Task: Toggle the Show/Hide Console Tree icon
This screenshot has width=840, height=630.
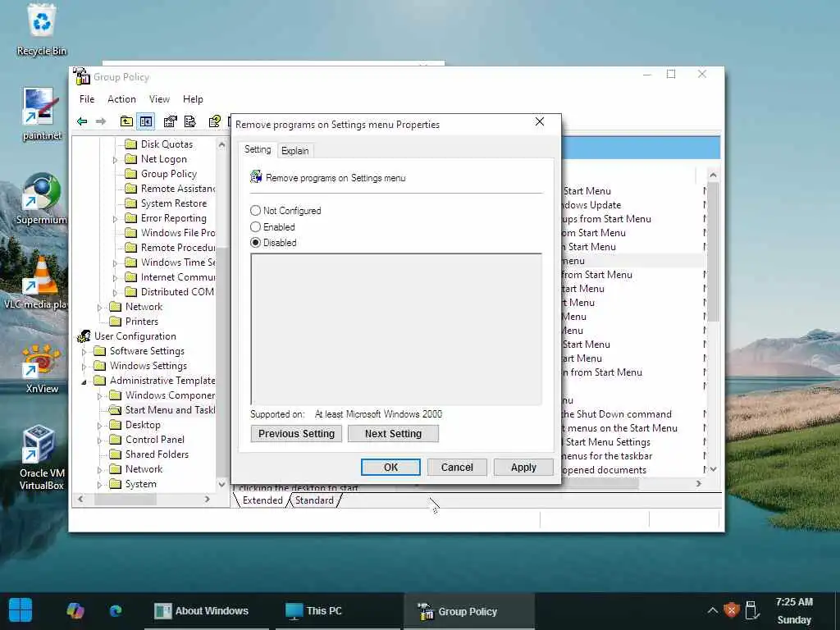Action: pyautogui.click(x=146, y=121)
